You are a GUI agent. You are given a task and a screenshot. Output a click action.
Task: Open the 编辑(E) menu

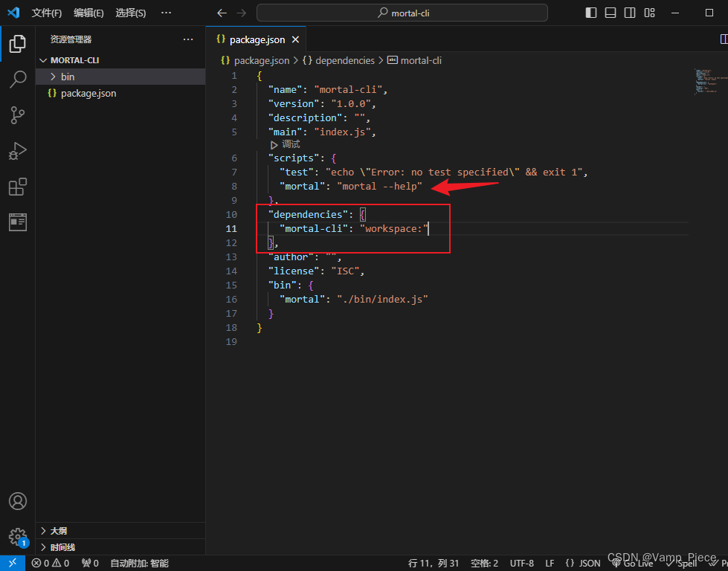(88, 13)
